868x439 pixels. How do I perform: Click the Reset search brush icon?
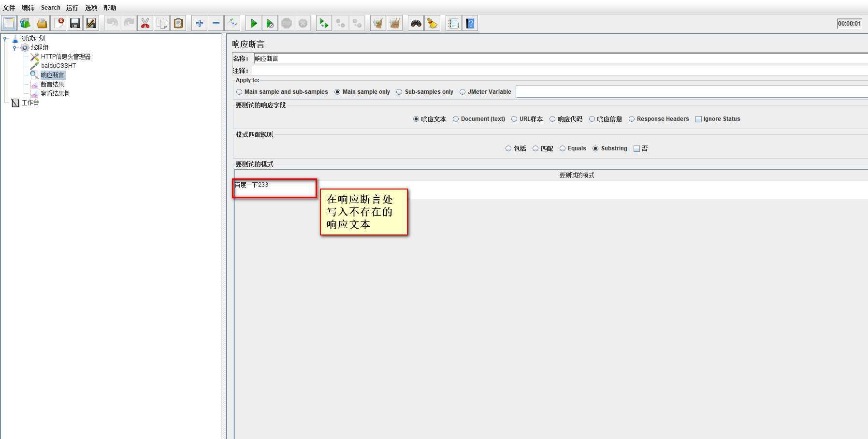[x=432, y=23]
